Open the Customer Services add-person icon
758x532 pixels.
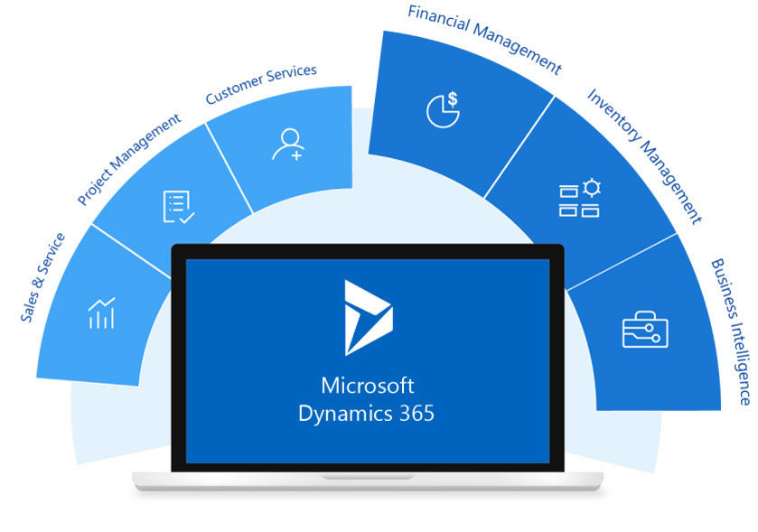coord(288,144)
